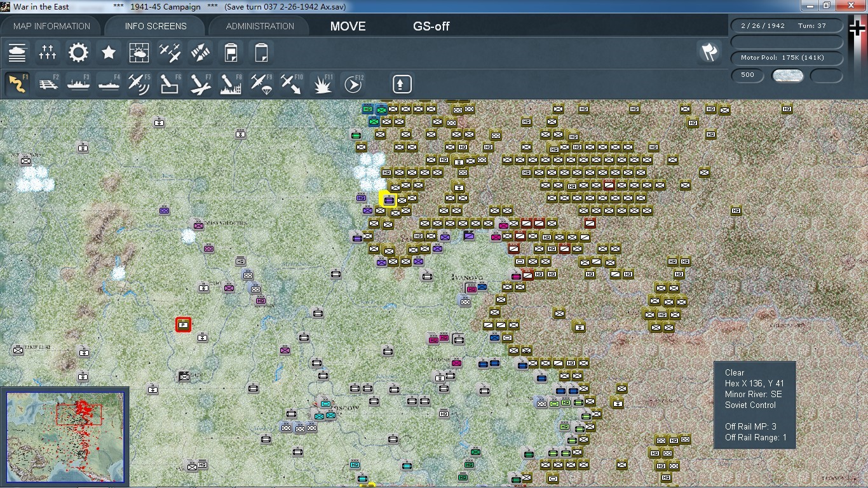Click the red viewport box in minimap
868x488 pixels.
[x=79, y=414]
